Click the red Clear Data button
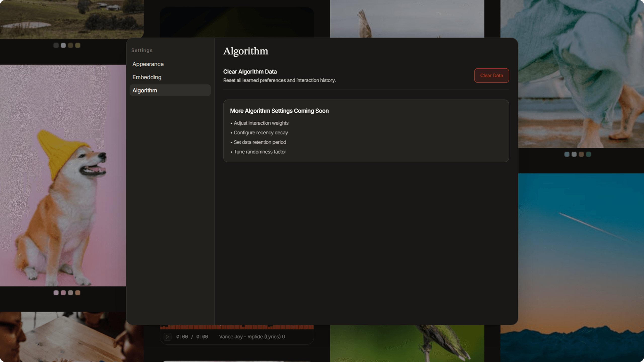Image resolution: width=644 pixels, height=362 pixels. [491, 75]
